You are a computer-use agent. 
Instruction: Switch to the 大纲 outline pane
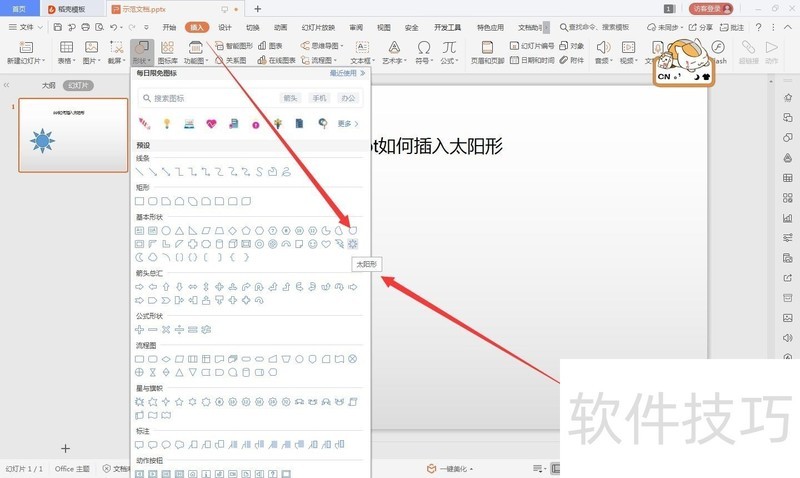pos(48,86)
